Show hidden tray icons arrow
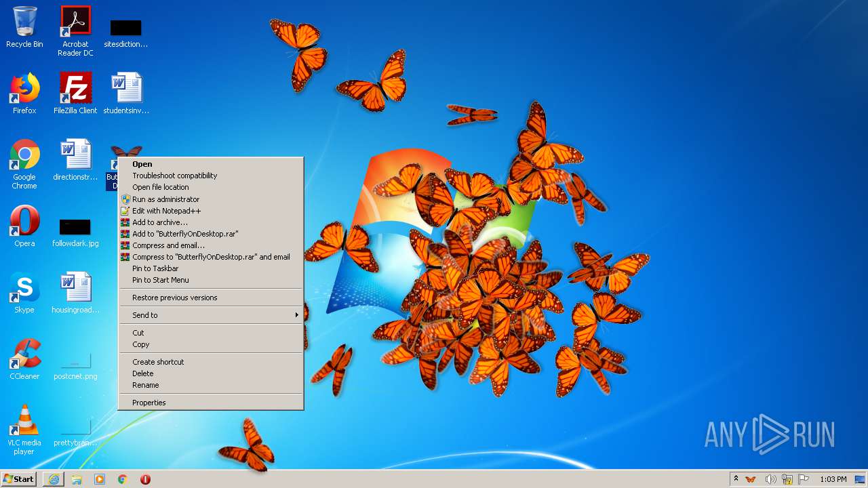Screen dimensions: 868x488 (x=736, y=479)
